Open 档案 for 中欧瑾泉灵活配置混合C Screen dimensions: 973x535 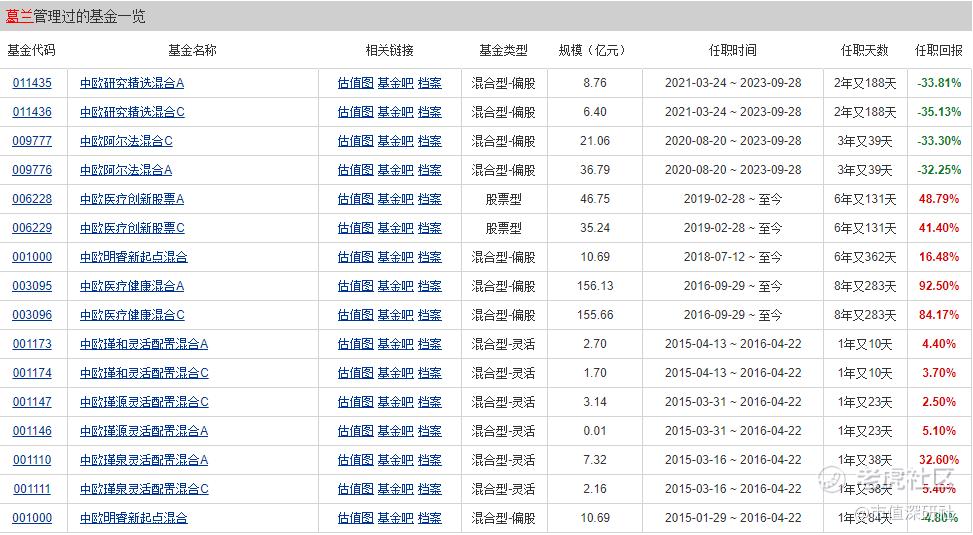(430, 488)
